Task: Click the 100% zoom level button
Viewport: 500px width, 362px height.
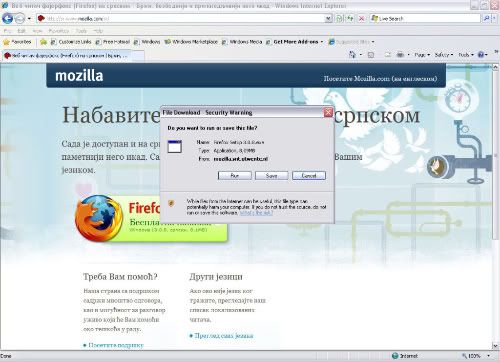Action: [x=471, y=356]
